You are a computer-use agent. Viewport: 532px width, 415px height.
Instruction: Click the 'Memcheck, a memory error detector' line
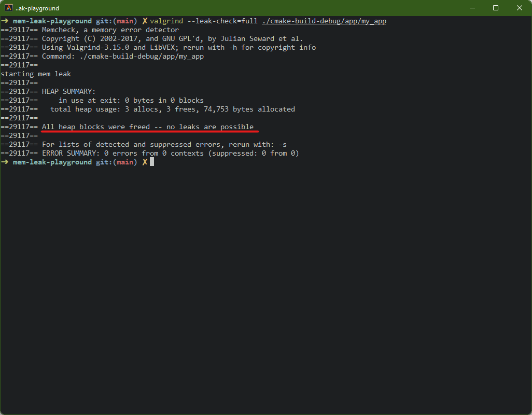click(x=110, y=30)
